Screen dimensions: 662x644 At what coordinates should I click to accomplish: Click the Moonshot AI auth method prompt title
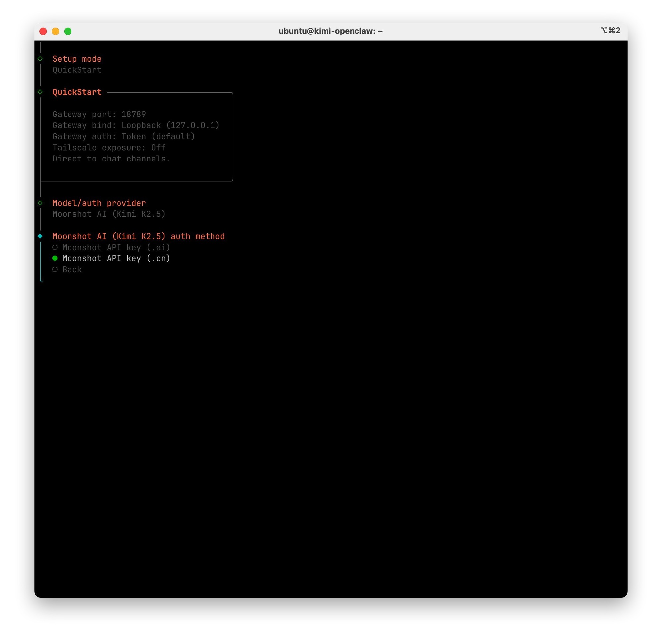(138, 236)
